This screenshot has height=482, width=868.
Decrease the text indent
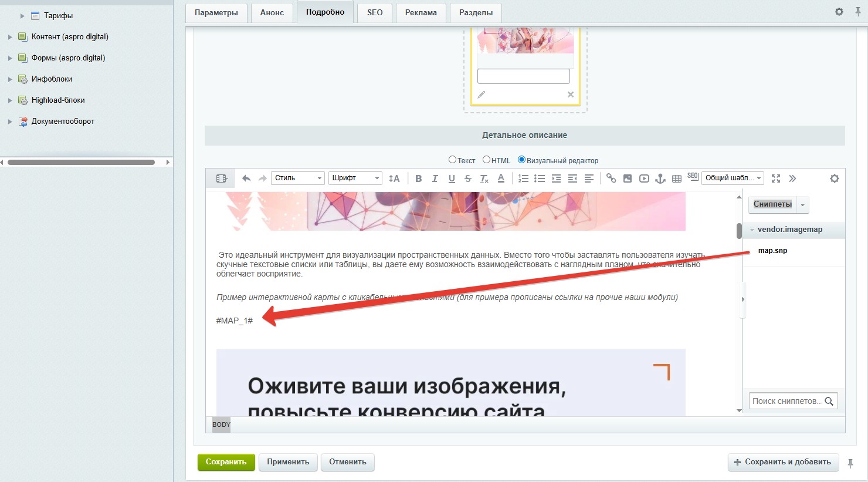click(x=572, y=178)
